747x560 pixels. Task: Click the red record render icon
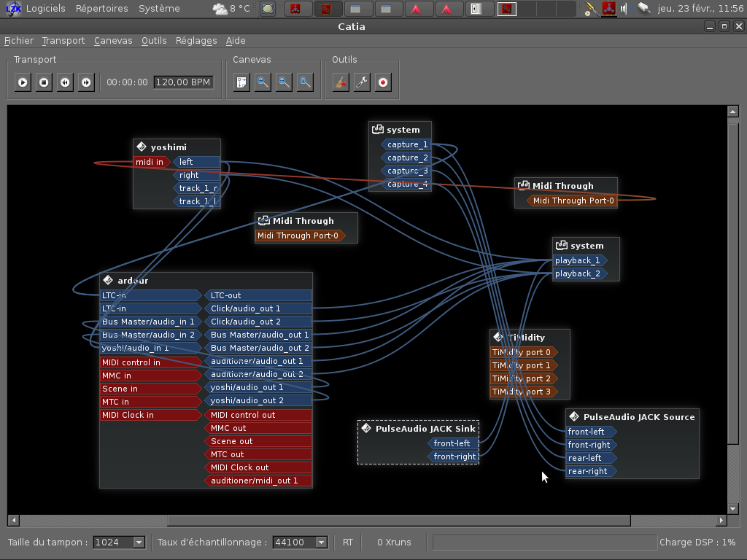click(383, 82)
